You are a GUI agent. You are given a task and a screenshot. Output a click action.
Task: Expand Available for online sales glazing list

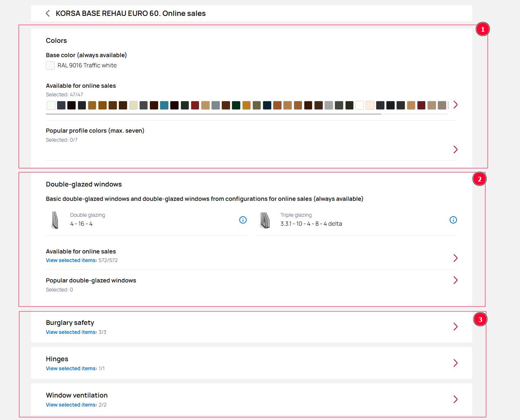click(455, 258)
